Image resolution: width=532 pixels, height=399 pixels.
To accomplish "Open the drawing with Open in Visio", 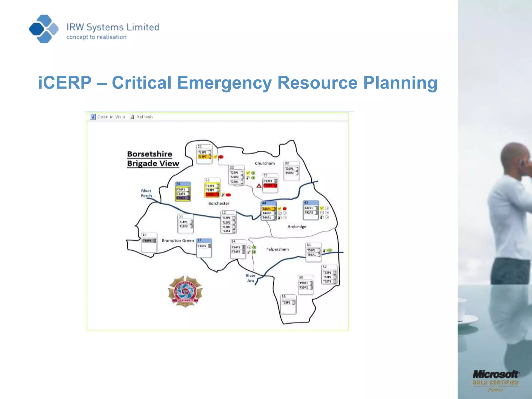I will tap(111, 117).
